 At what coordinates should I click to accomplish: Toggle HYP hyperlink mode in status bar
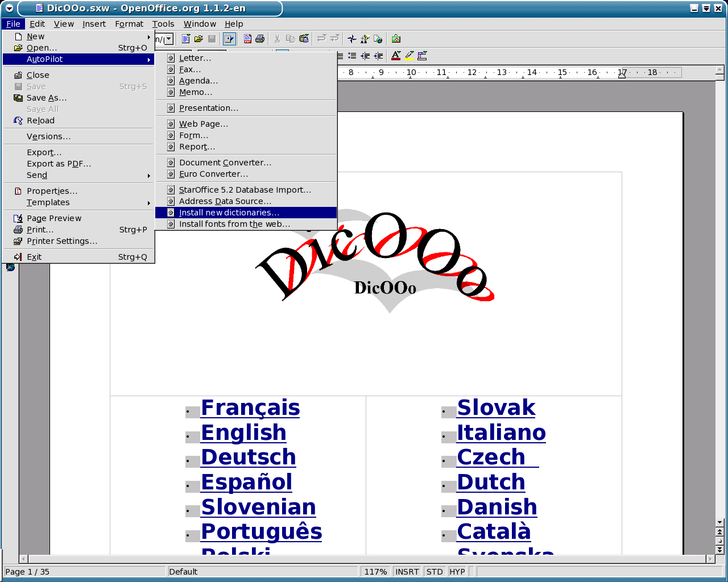457,572
